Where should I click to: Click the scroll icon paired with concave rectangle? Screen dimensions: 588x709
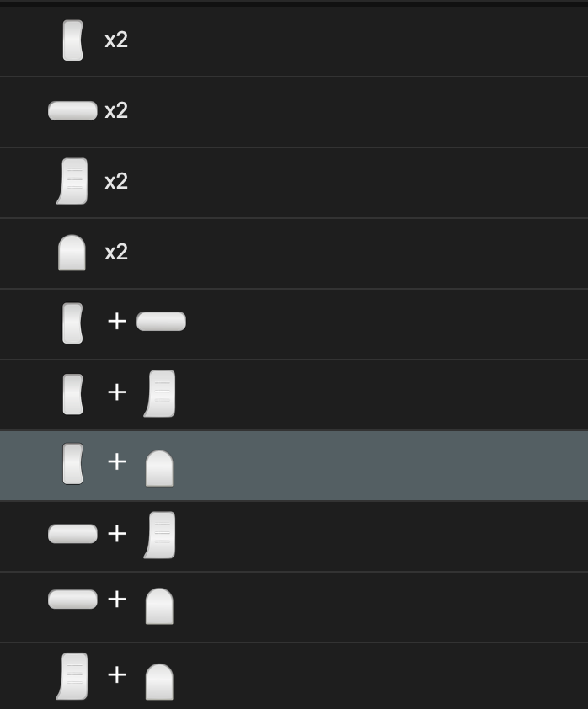[160, 393]
